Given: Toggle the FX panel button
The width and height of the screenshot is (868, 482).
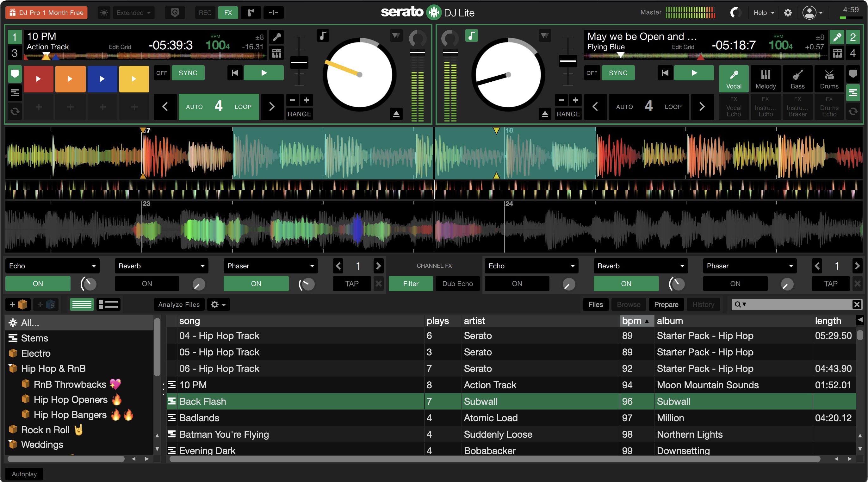Looking at the screenshot, I should click(x=228, y=13).
